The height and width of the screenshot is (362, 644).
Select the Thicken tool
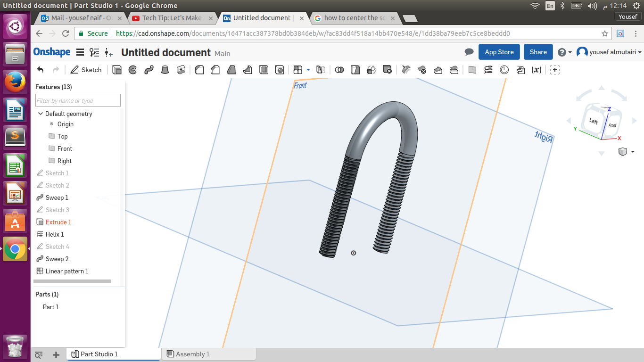181,70
